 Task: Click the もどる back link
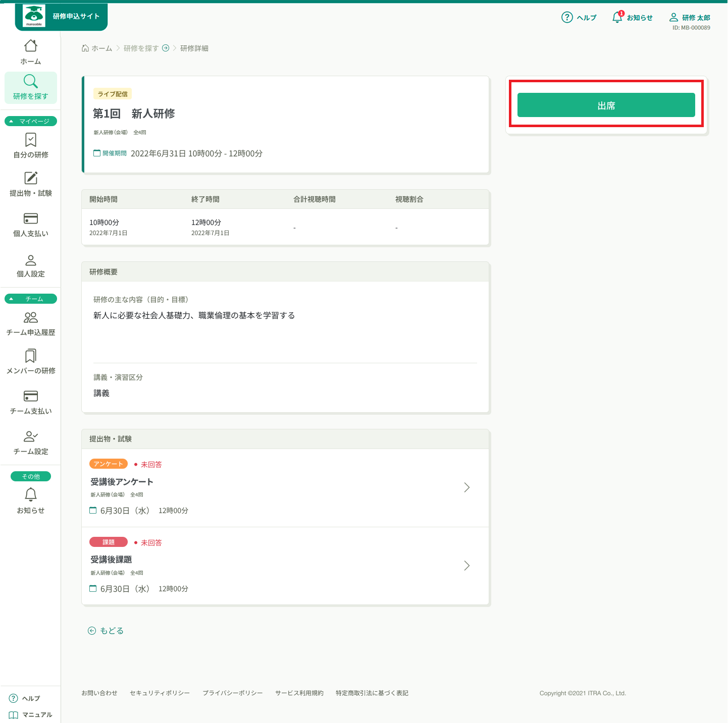(x=106, y=631)
